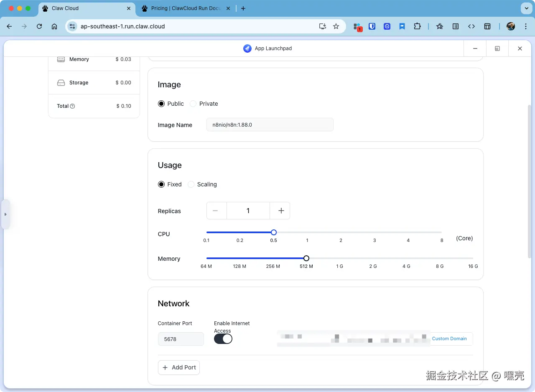Click the Memory slider handle at 512 M
The image size is (535, 392).
click(306, 258)
